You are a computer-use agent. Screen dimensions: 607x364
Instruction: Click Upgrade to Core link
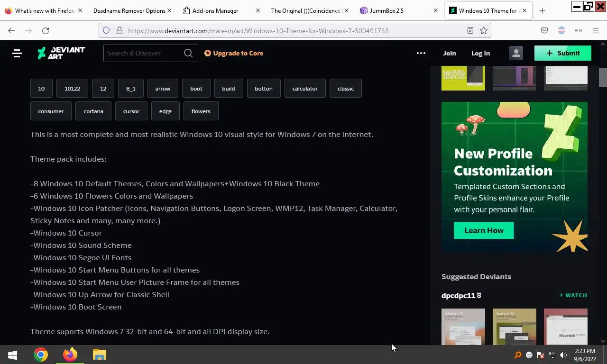(x=234, y=53)
